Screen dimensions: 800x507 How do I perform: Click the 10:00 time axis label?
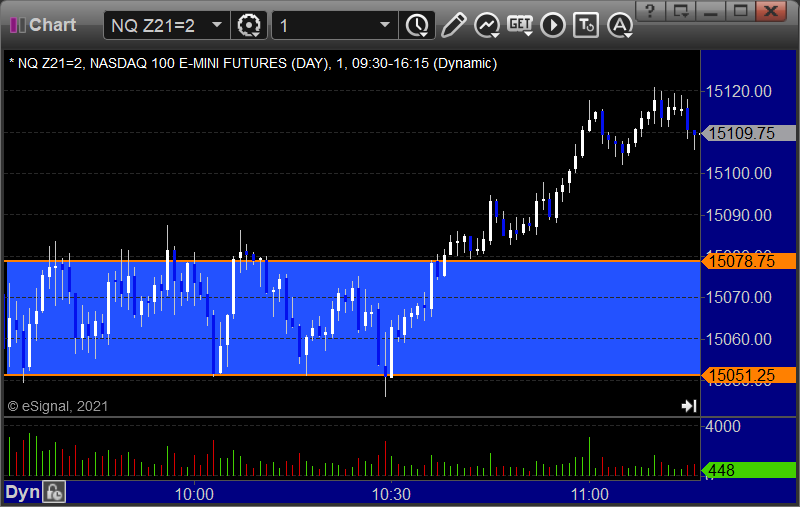point(194,494)
